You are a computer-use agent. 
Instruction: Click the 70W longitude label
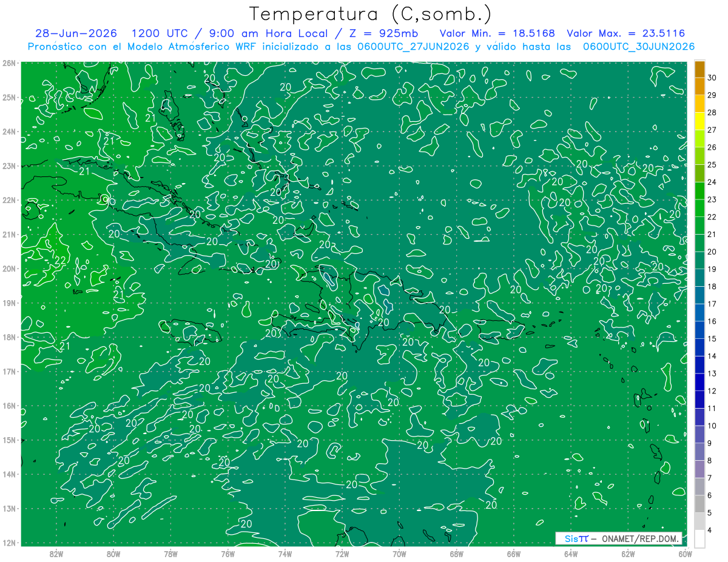pos(399,554)
